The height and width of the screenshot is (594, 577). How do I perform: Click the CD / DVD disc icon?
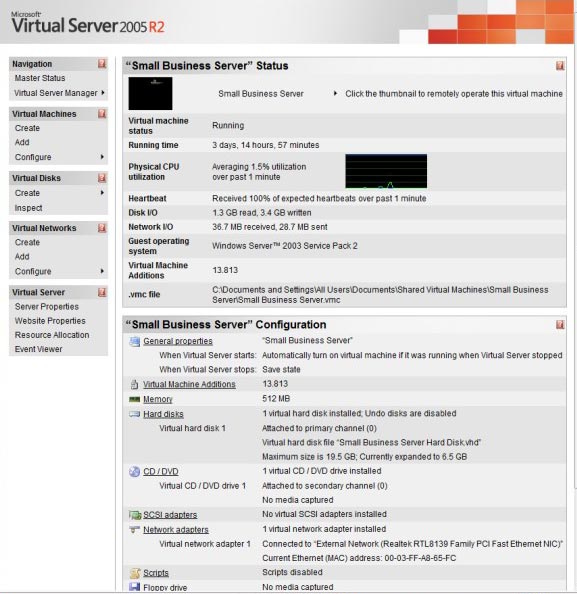pyautogui.click(x=134, y=472)
